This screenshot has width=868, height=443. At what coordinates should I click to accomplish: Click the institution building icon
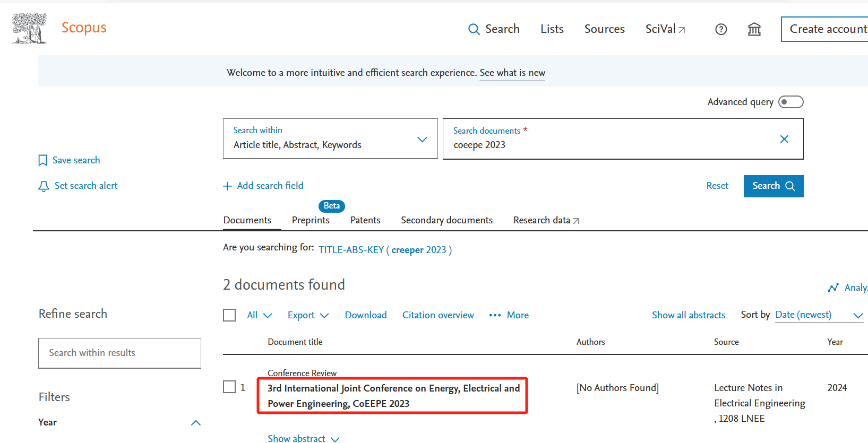click(754, 30)
